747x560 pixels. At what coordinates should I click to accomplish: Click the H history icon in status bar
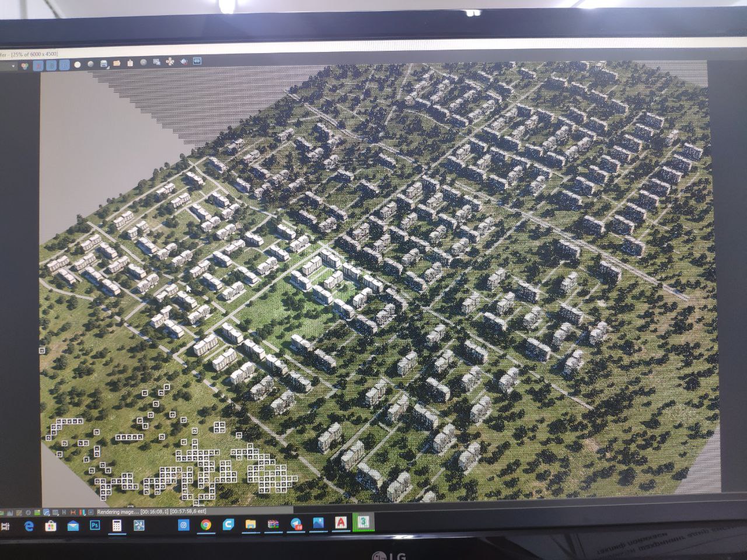coord(64,512)
